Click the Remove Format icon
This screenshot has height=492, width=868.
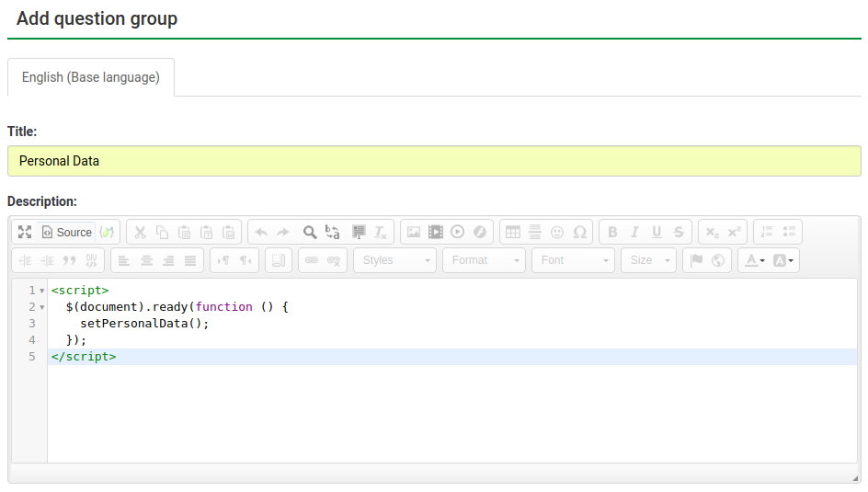tap(381, 232)
